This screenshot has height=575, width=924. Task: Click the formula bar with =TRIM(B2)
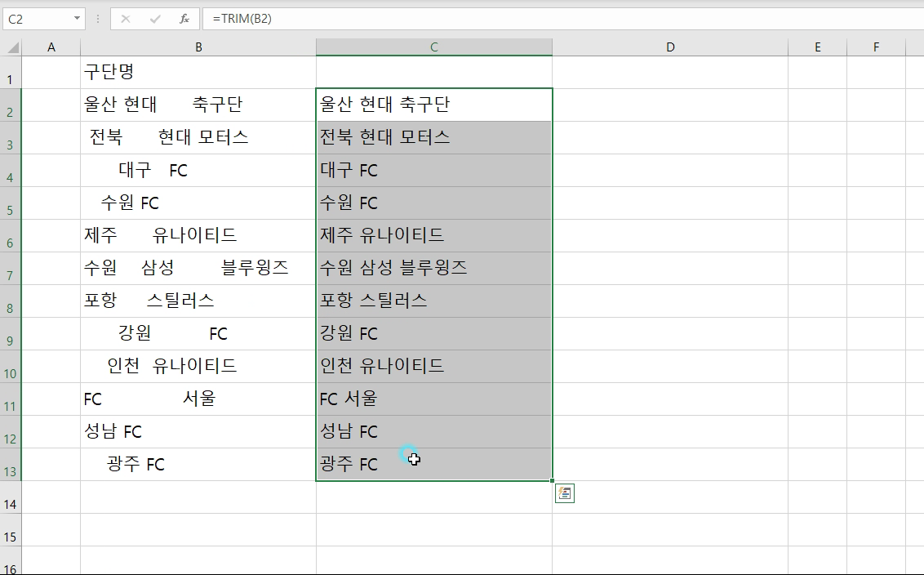coord(562,19)
